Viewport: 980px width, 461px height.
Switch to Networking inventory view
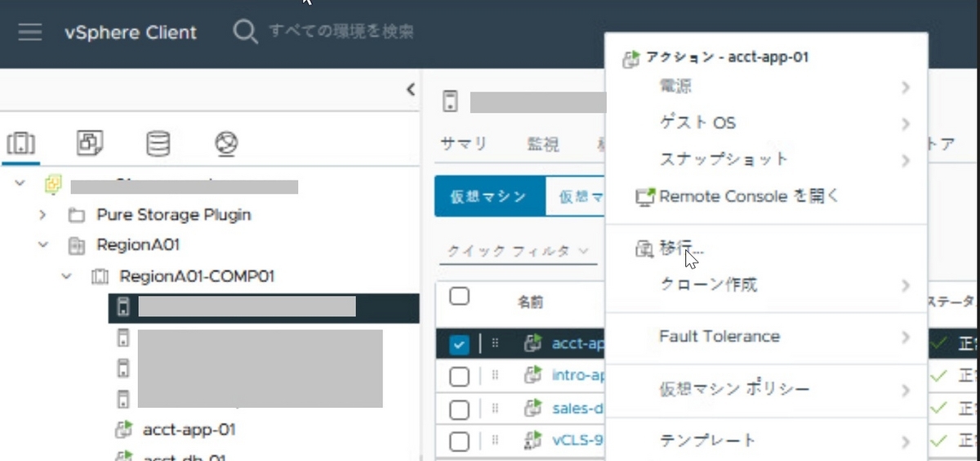click(x=226, y=143)
